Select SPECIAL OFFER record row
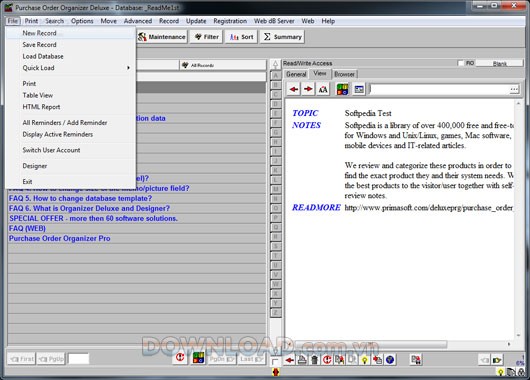The height and width of the screenshot is (380, 530). coord(137,218)
